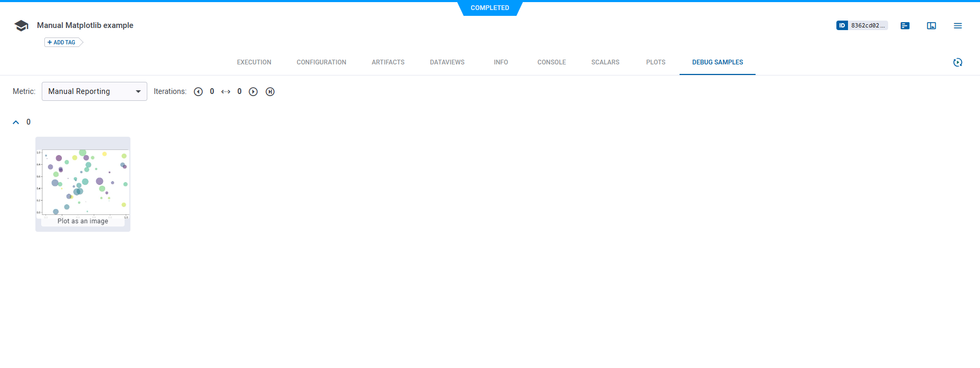980x368 pixels.
Task: Toggle the full-screen view panel icon
Action: pos(931,26)
